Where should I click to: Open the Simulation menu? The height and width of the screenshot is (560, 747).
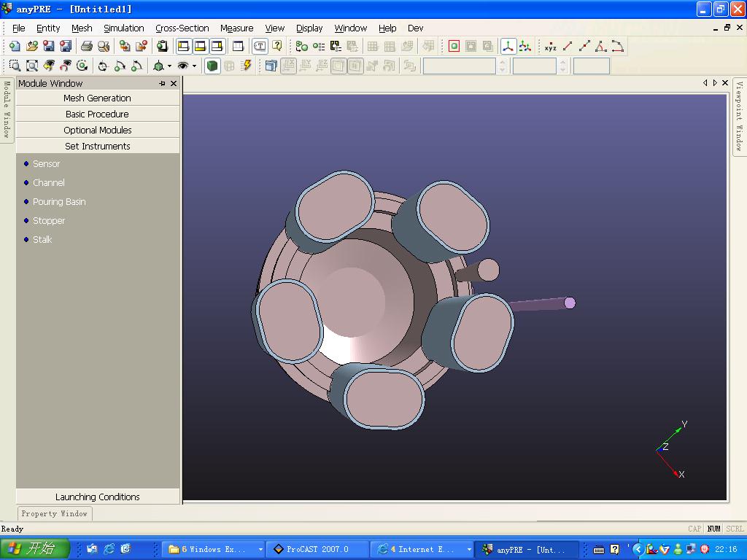[x=123, y=28]
